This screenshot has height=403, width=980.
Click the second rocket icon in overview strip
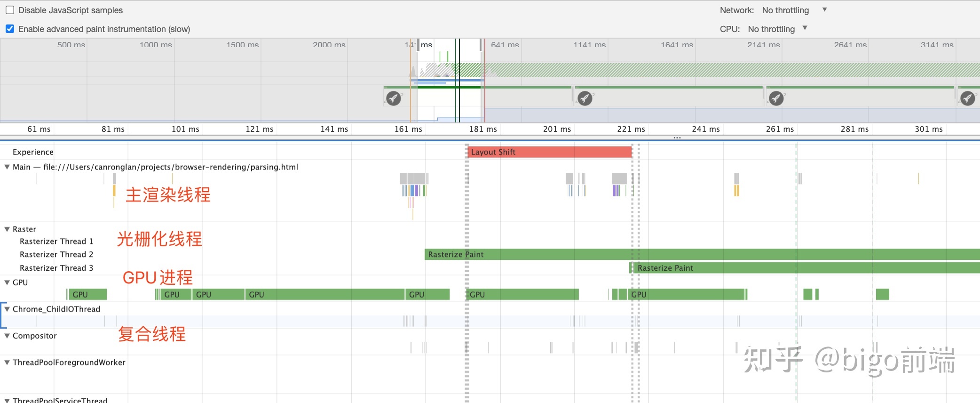point(585,98)
